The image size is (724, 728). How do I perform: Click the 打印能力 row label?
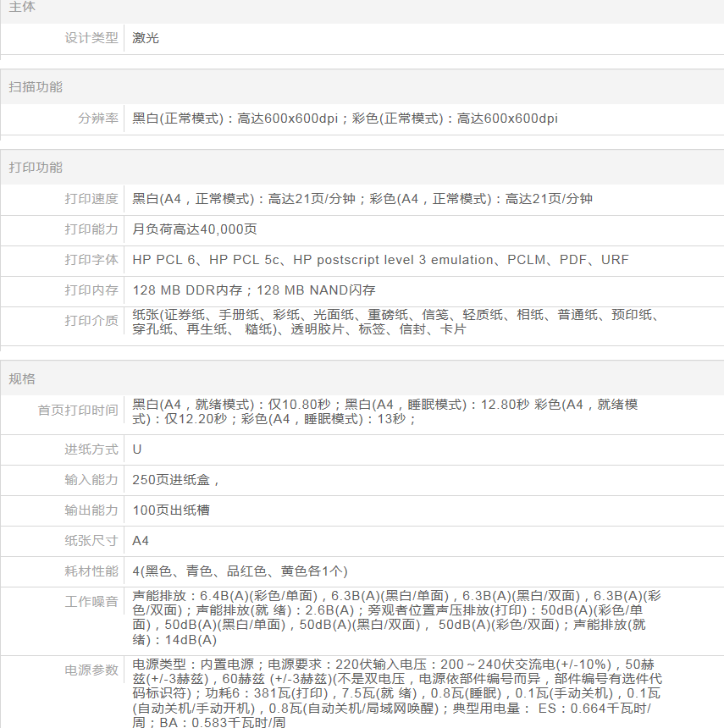click(x=91, y=229)
